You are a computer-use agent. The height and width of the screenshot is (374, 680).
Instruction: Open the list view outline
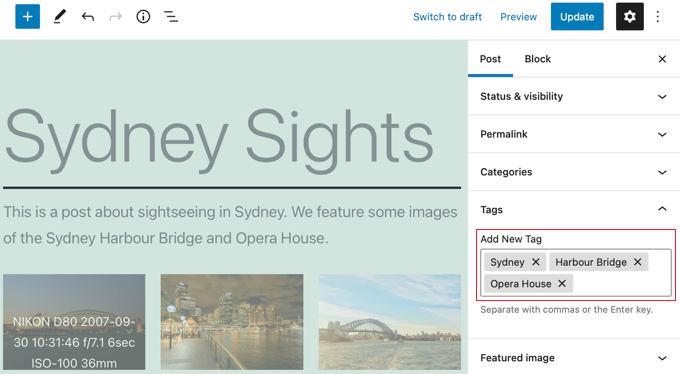171,17
